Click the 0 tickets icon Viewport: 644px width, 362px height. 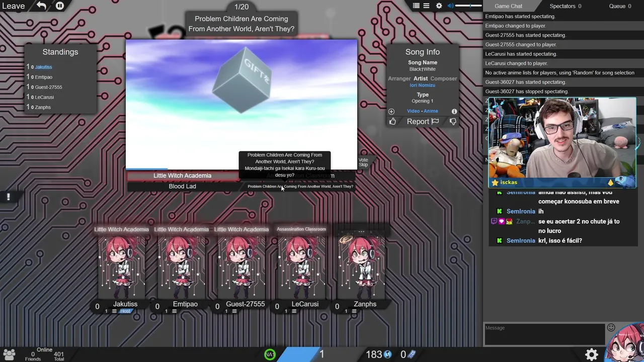point(412,354)
